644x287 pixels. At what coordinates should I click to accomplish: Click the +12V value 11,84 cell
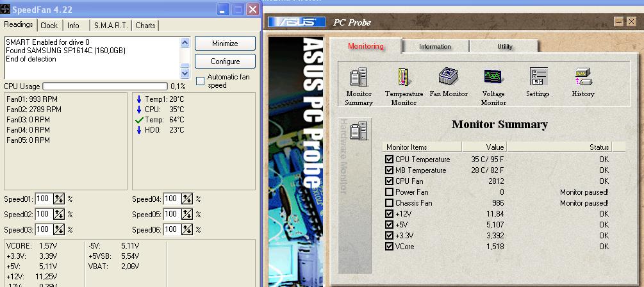(494, 214)
